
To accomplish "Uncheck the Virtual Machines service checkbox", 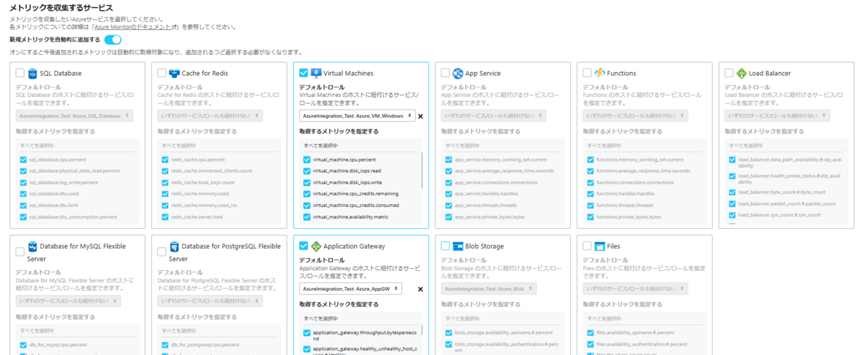I will click(303, 73).
